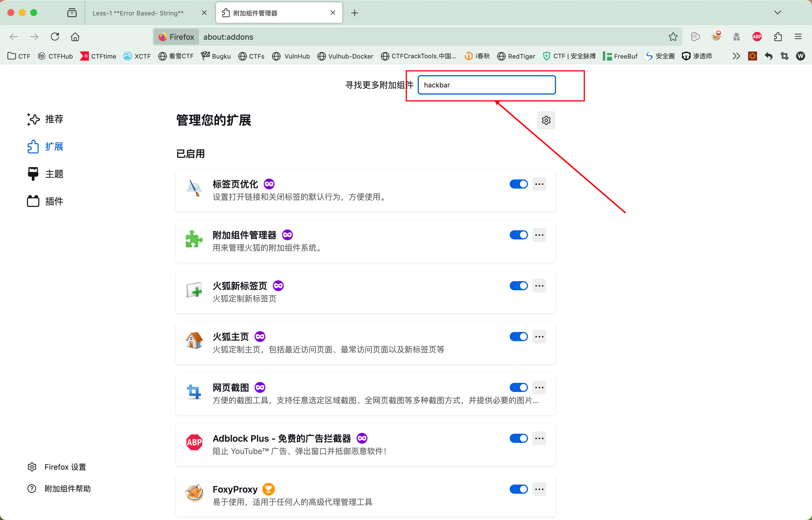Open the FoxyProxy toolbar icon
The height and width of the screenshot is (520, 812).
tap(716, 36)
